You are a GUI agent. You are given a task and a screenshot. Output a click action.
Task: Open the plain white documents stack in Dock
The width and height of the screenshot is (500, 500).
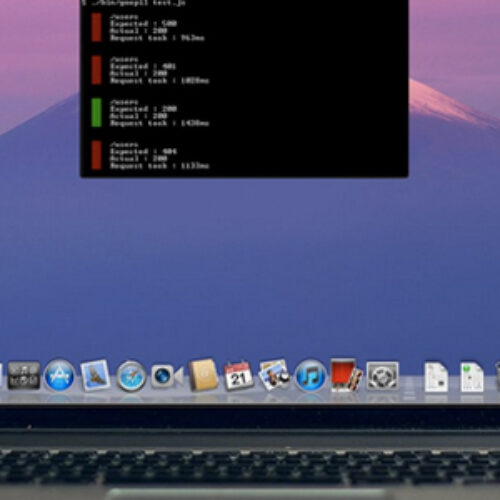[436, 377]
